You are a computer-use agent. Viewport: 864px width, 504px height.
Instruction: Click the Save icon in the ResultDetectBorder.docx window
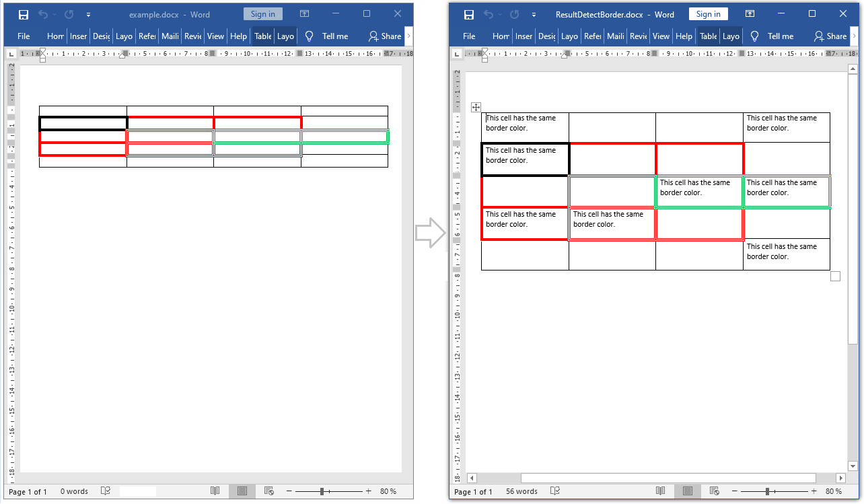click(x=469, y=14)
